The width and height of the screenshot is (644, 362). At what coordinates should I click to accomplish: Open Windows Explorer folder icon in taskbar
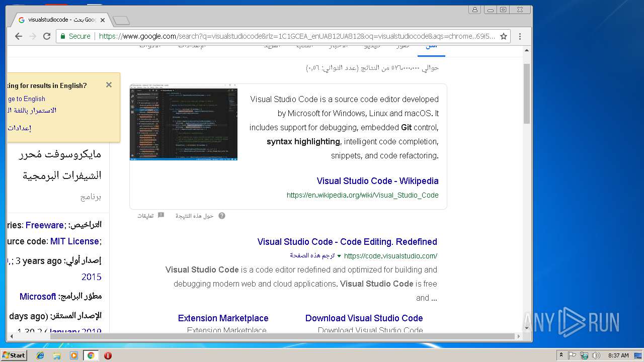coord(57,355)
